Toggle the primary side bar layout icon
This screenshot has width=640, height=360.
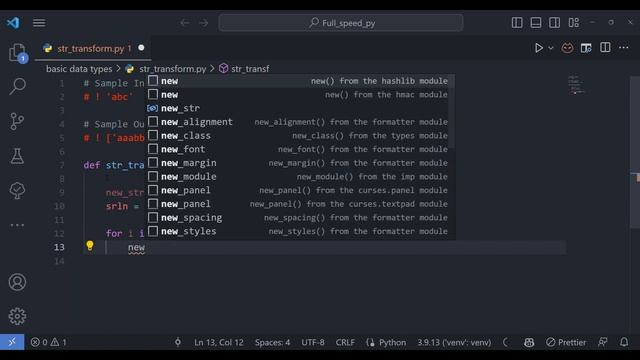coord(517,23)
